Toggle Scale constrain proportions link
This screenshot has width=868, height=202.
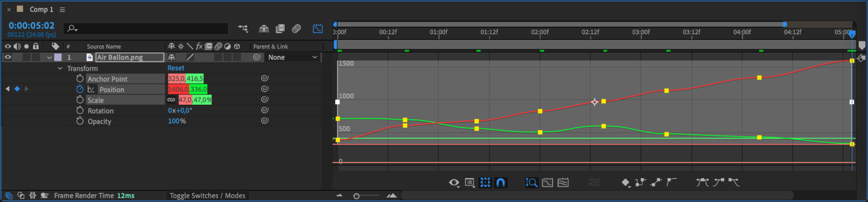[172, 100]
